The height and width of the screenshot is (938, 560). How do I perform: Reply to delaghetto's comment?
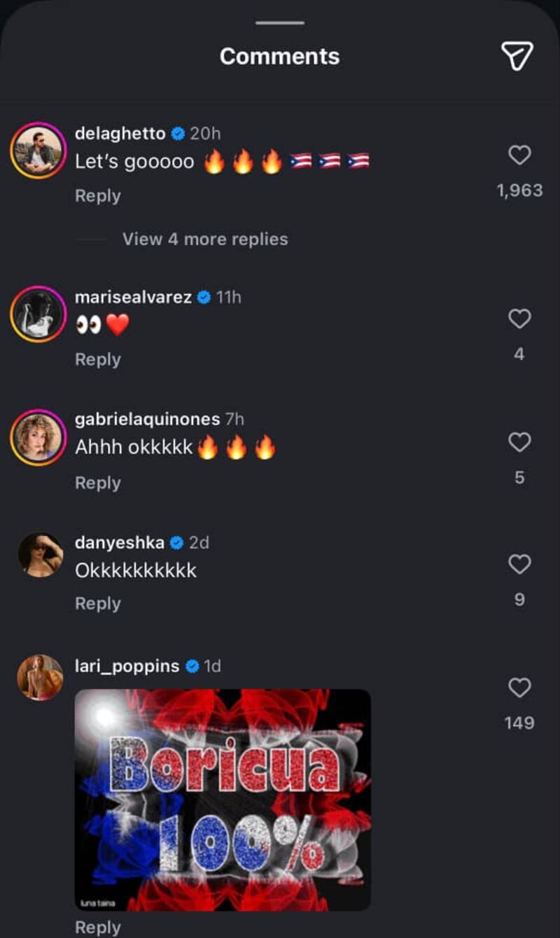coord(97,196)
